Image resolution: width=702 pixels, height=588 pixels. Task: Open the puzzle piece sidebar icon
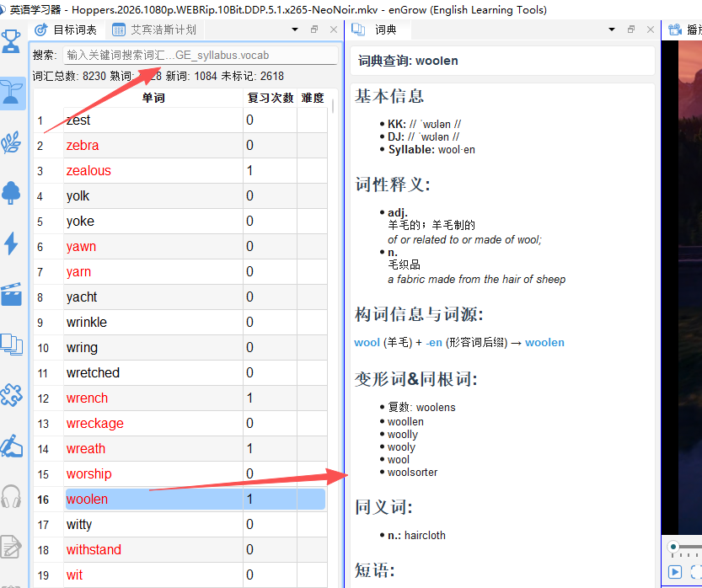11,395
